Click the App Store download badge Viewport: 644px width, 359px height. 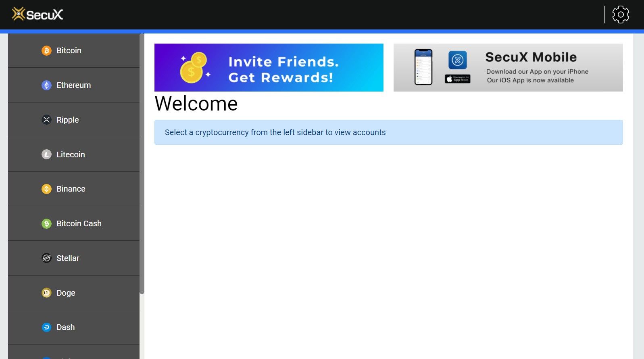(x=458, y=79)
